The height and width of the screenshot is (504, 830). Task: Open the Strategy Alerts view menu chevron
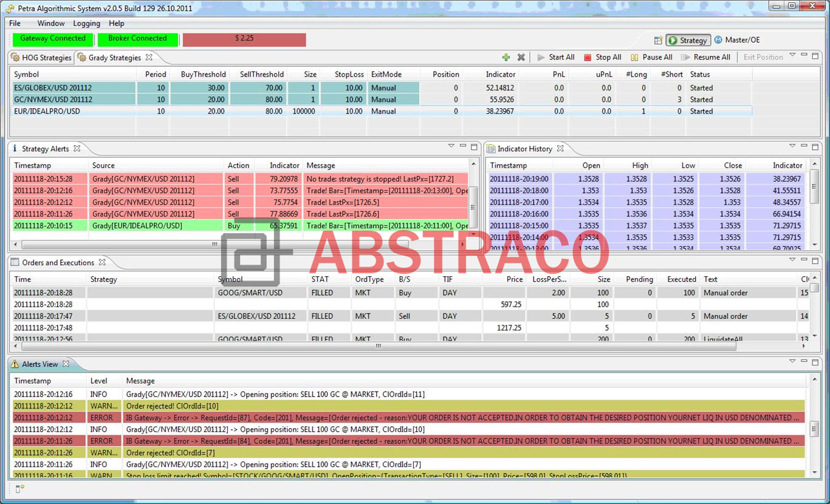(x=451, y=146)
